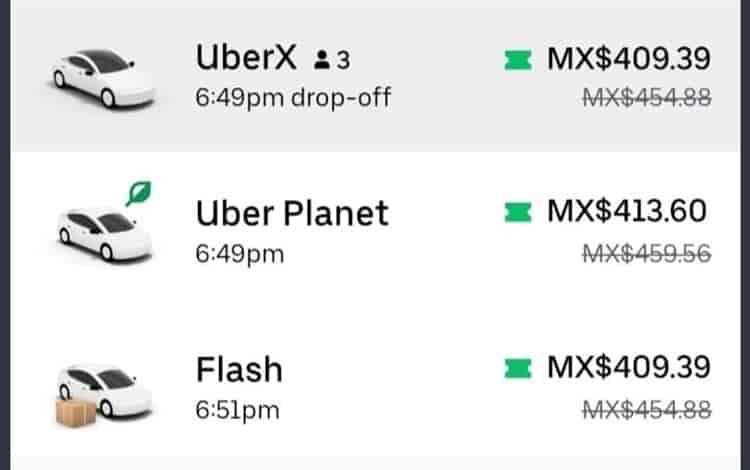This screenshot has height=470, width=750.
Task: Tap the Uber Planet car icon
Action: [104, 233]
